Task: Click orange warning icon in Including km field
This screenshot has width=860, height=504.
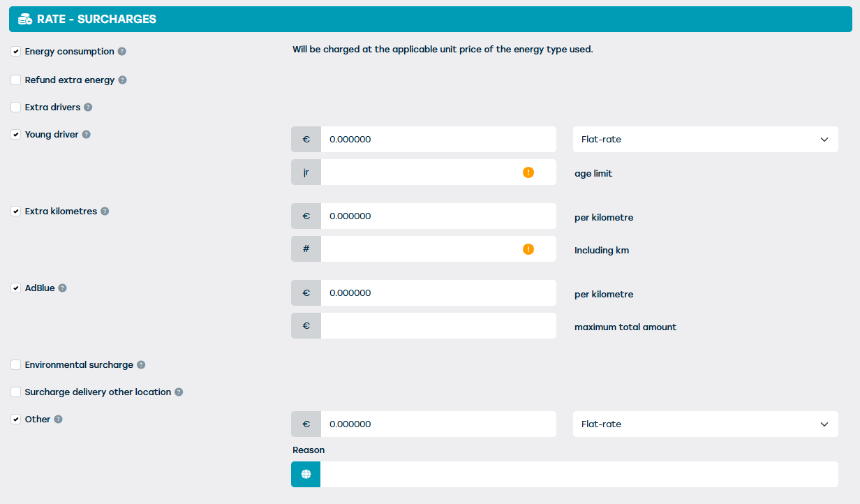Action: (x=528, y=249)
